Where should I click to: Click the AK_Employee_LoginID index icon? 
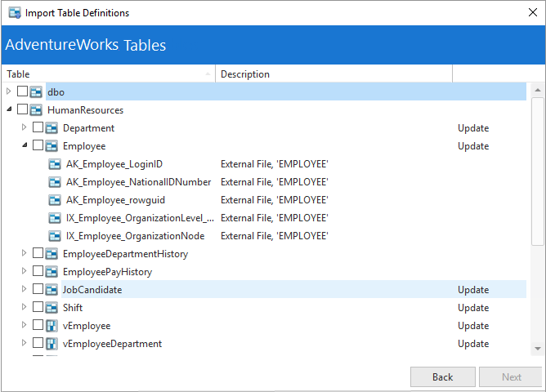pos(55,164)
